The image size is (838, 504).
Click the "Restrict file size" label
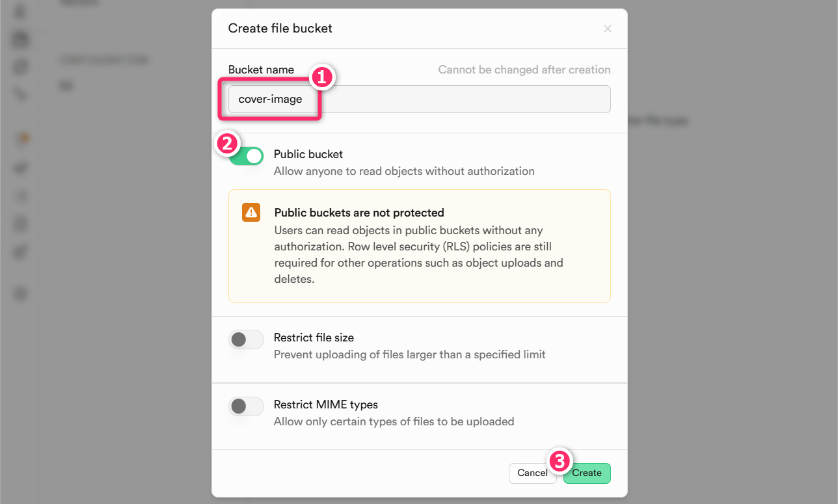[x=314, y=338]
